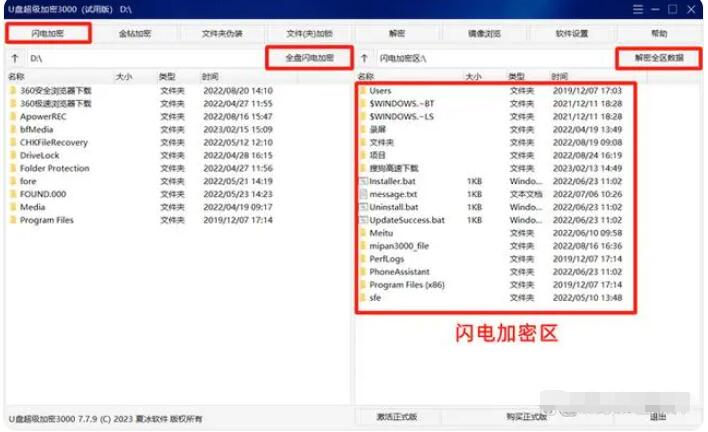The image size is (708, 432).
Task: Click the right pane up-arrow icon
Action: [x=364, y=58]
